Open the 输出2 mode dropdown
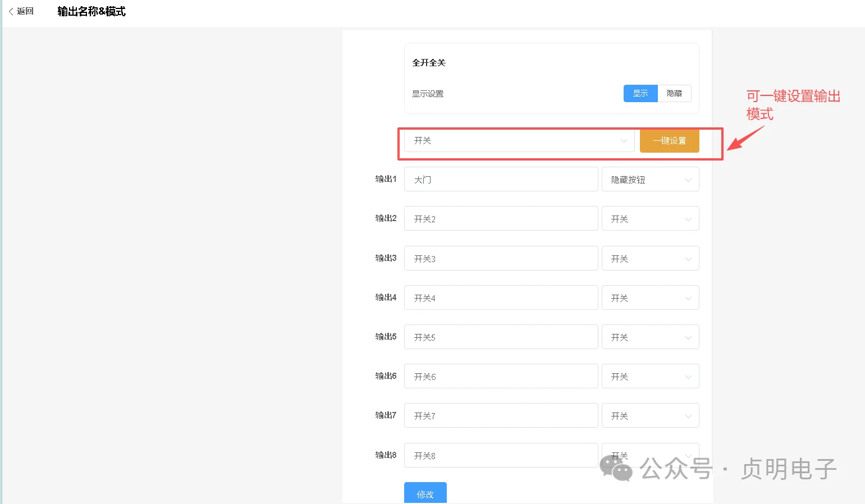 pos(651,219)
